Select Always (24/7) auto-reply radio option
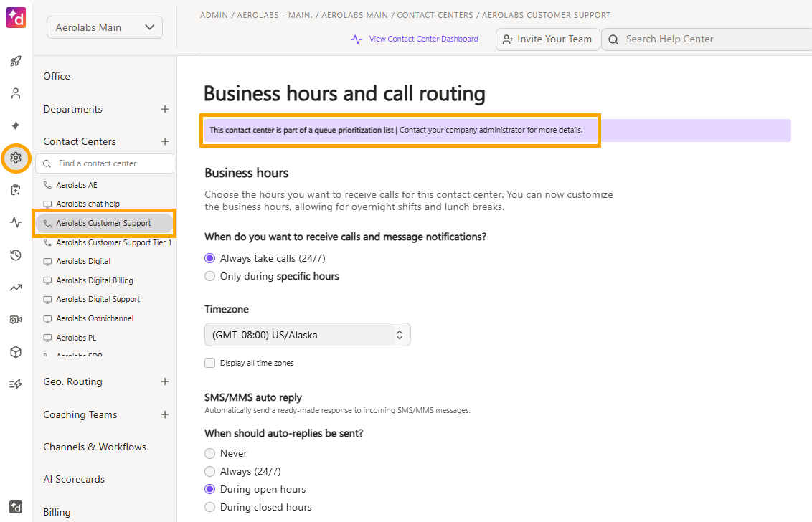812x522 pixels. [x=209, y=471]
